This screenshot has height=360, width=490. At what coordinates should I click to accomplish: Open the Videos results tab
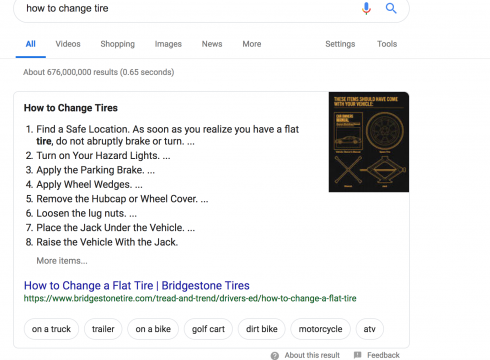click(x=68, y=44)
